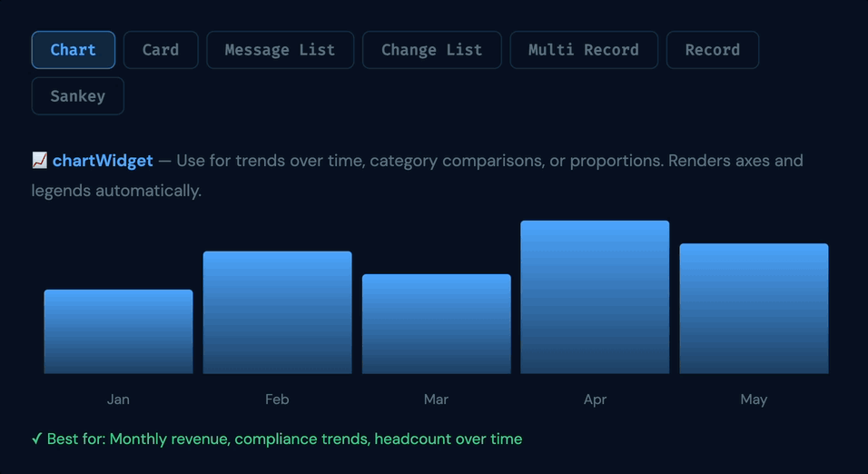This screenshot has height=474, width=868.
Task: Open the Record tab
Action: pos(713,50)
